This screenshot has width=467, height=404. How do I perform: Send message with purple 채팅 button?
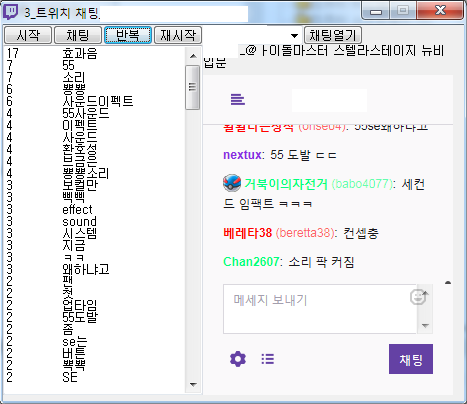pos(411,359)
